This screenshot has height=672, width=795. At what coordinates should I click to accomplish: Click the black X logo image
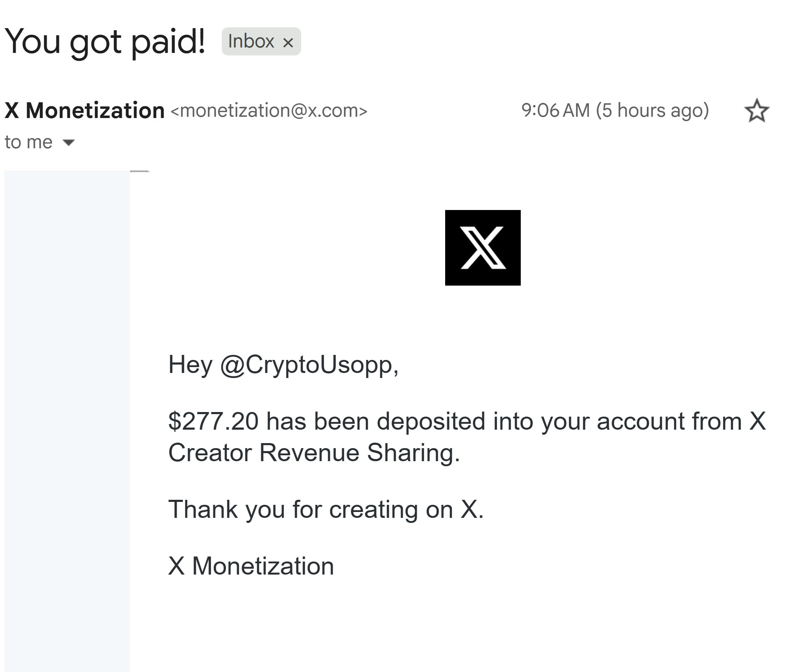pos(483,248)
